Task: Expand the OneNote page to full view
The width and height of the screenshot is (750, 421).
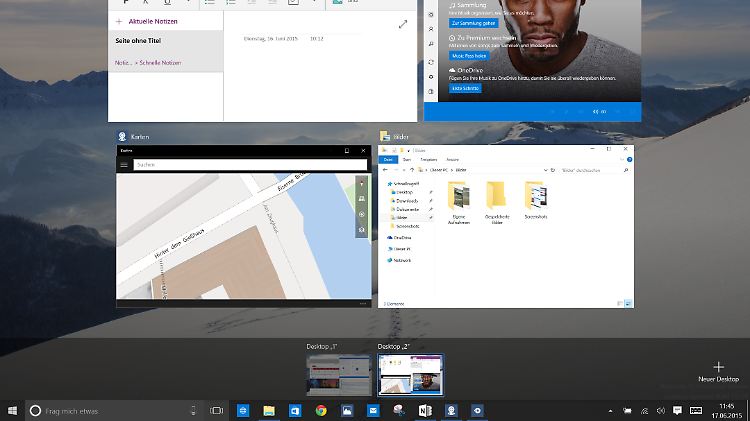Action: click(403, 24)
